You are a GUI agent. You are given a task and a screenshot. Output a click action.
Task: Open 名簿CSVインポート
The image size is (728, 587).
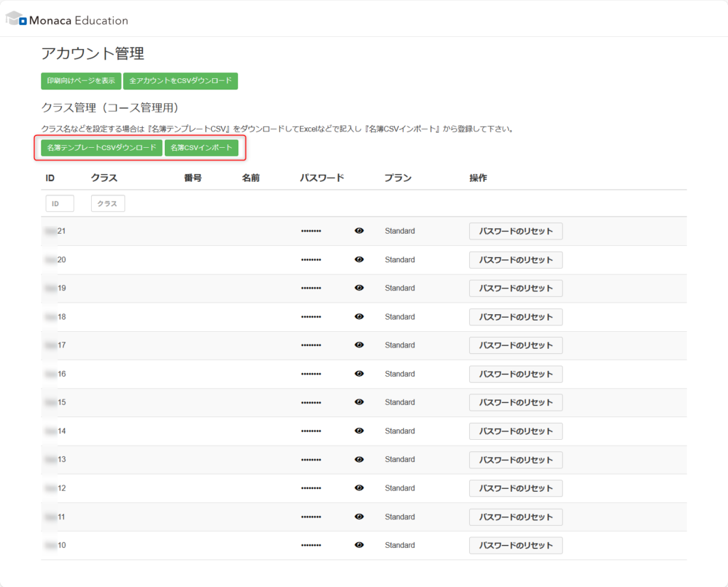pyautogui.click(x=201, y=148)
